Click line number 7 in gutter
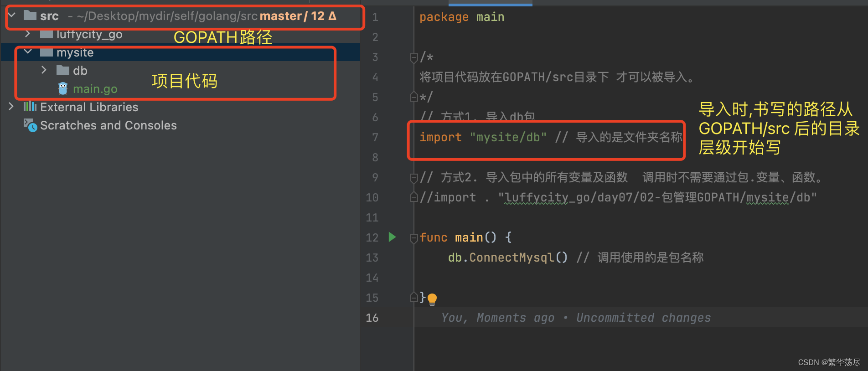This screenshot has height=371, width=868. (x=375, y=137)
